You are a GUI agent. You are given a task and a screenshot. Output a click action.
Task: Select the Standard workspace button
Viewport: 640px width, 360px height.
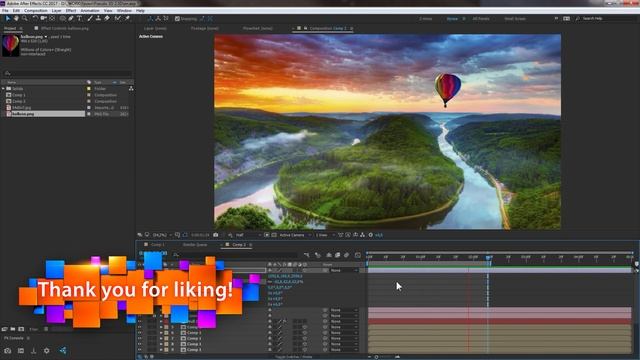[452, 19]
